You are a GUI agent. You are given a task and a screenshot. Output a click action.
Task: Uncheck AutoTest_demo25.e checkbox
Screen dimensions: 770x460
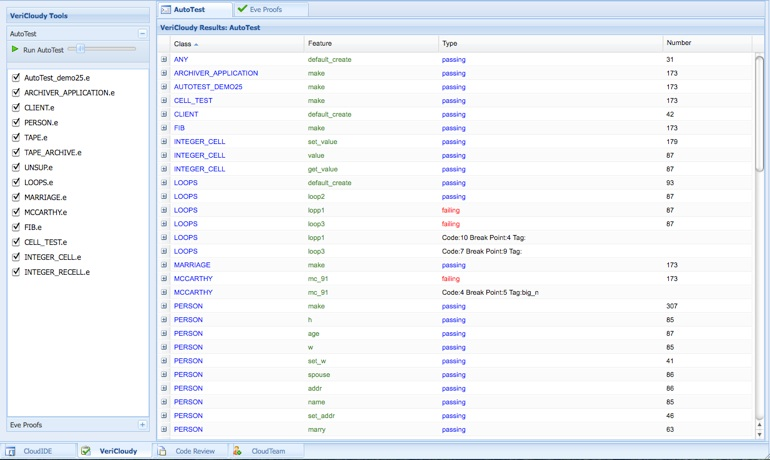[16, 77]
